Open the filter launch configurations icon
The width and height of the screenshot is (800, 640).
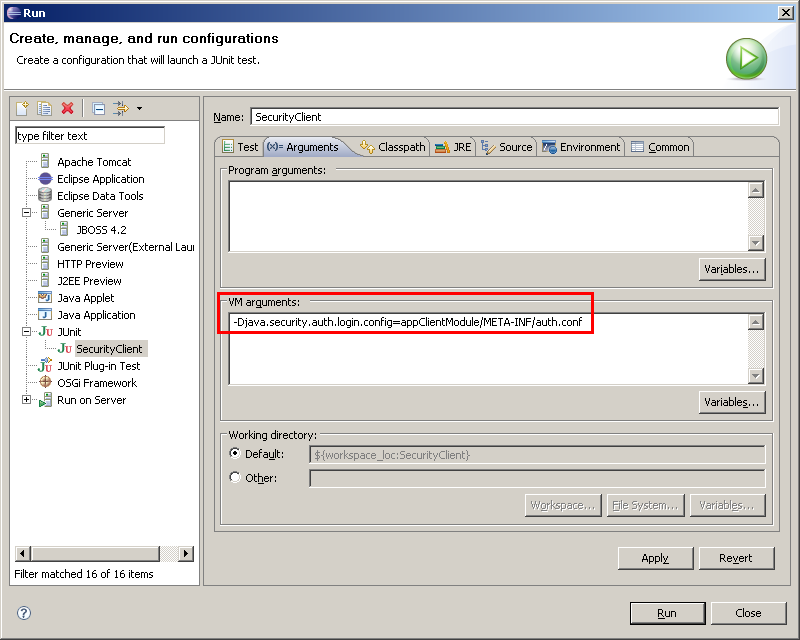(x=121, y=108)
